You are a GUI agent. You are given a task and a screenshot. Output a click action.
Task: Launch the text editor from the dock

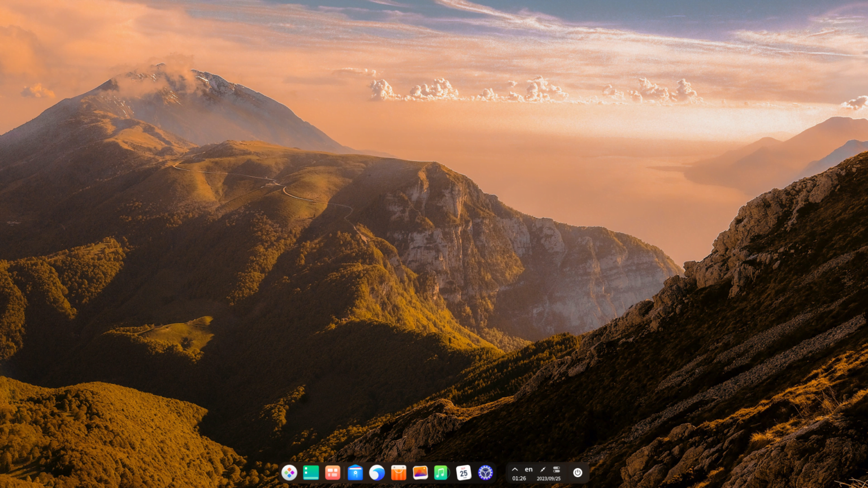310,473
